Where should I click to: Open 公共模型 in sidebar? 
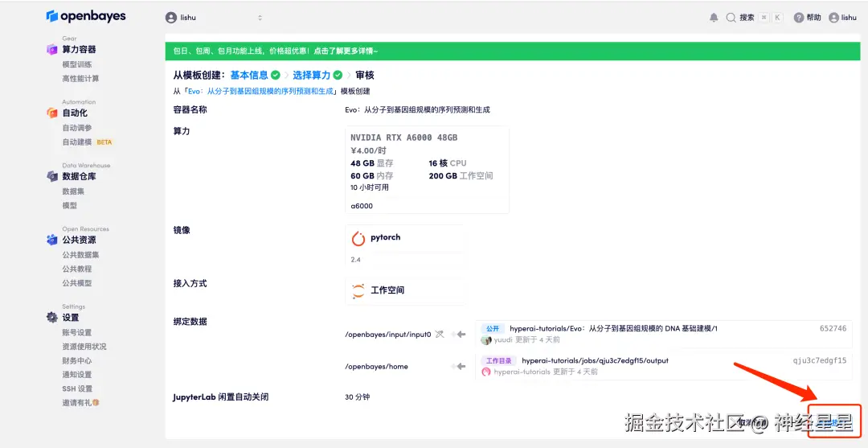point(77,283)
